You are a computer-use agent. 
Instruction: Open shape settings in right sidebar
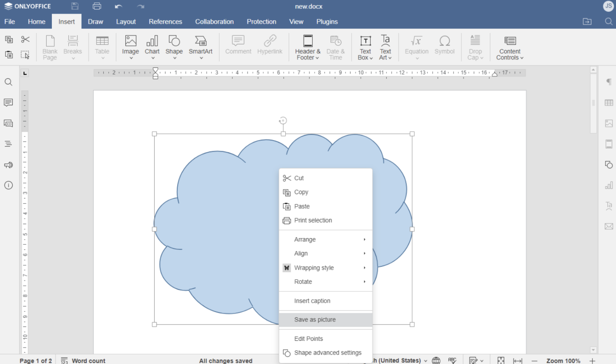coord(609,165)
